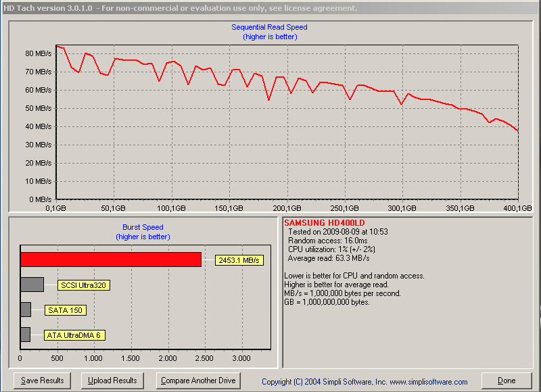Click the 1.000 burst axis label

pyautogui.click(x=93, y=358)
